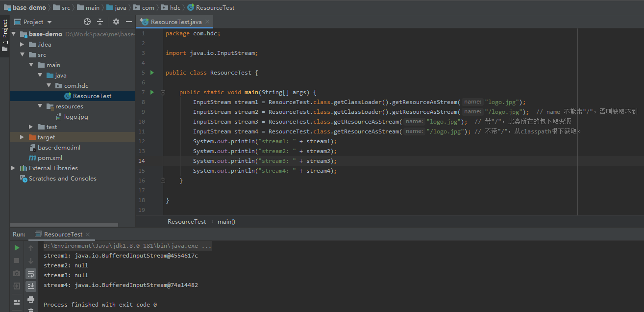The width and height of the screenshot is (644, 312).
Task: Collapse the resources folder arrow
Action: [x=40, y=106]
